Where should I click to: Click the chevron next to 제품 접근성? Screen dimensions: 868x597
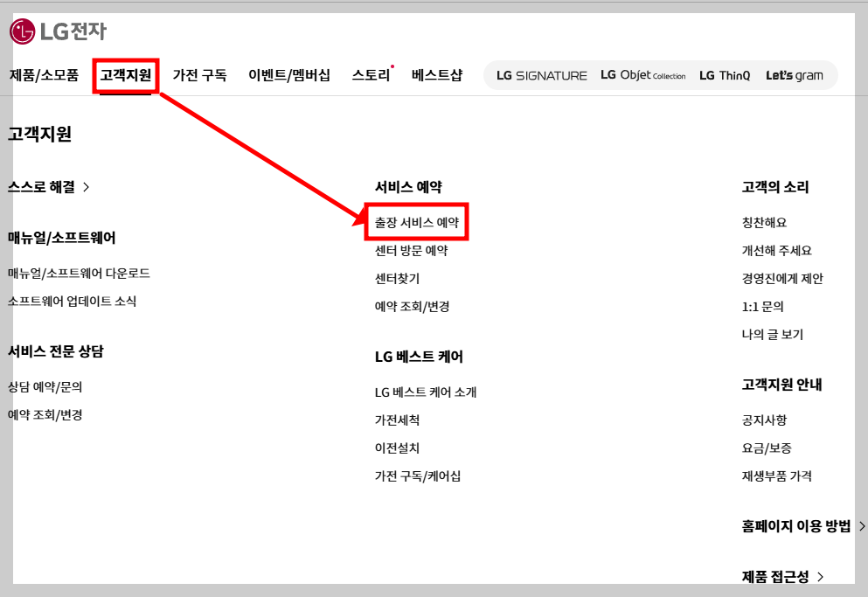[x=820, y=577]
